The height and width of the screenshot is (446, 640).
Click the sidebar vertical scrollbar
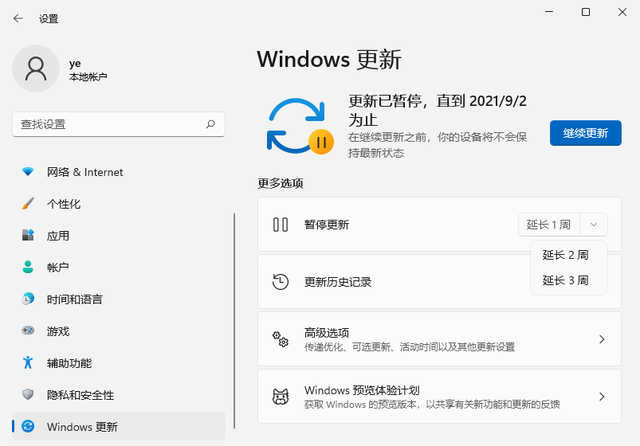click(234, 321)
